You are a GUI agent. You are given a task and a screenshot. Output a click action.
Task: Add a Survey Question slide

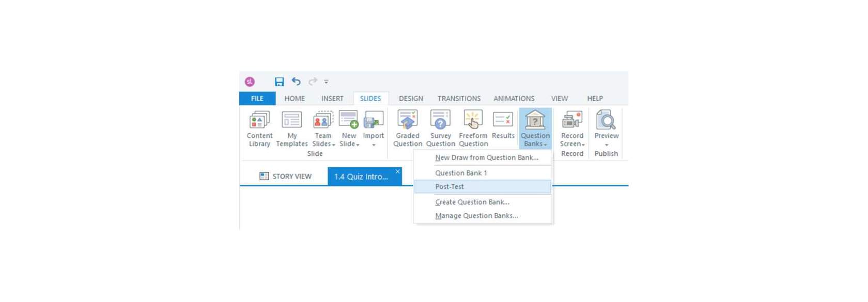pos(440,129)
